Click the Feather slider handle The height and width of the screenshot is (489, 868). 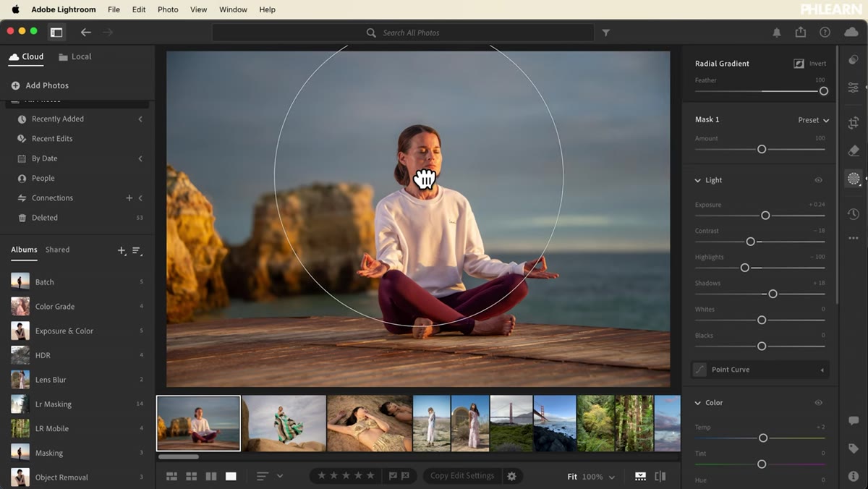823,91
